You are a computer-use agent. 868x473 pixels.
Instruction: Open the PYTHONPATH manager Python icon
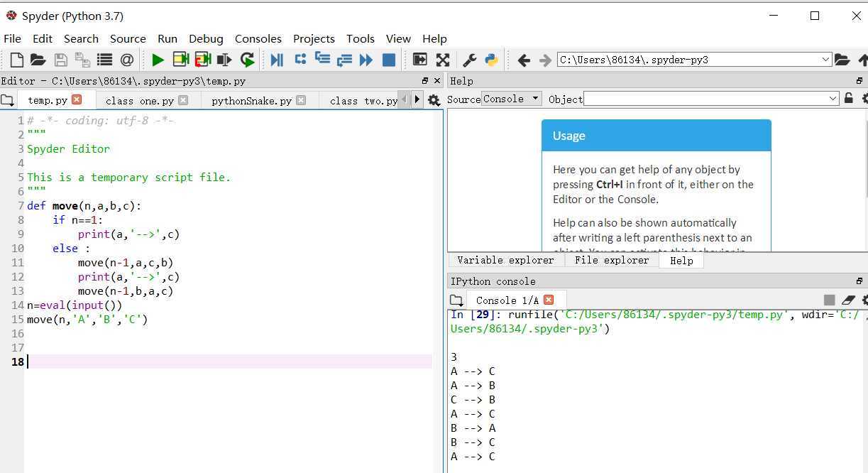[x=491, y=60]
